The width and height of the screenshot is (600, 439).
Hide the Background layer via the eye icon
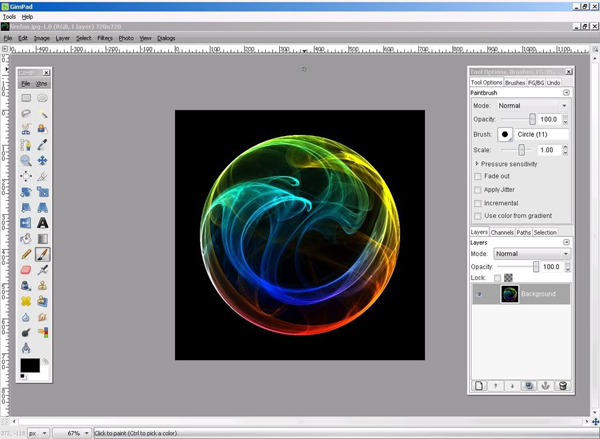pyautogui.click(x=479, y=294)
